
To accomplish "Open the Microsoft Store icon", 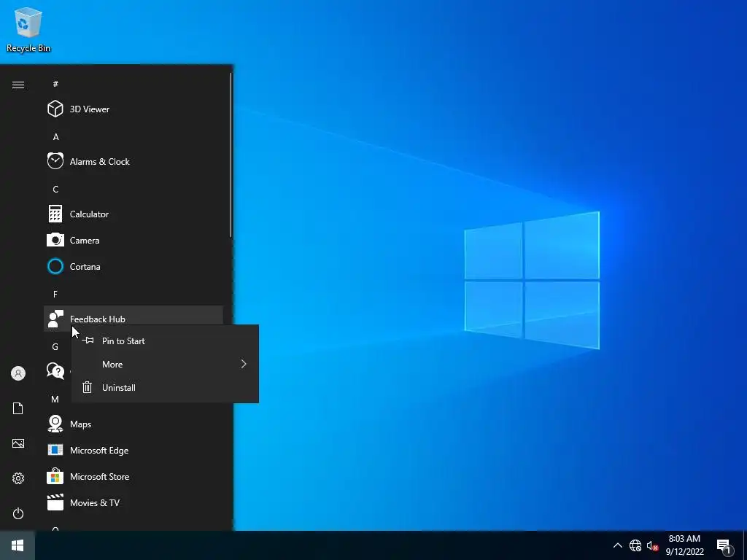I will (55, 476).
